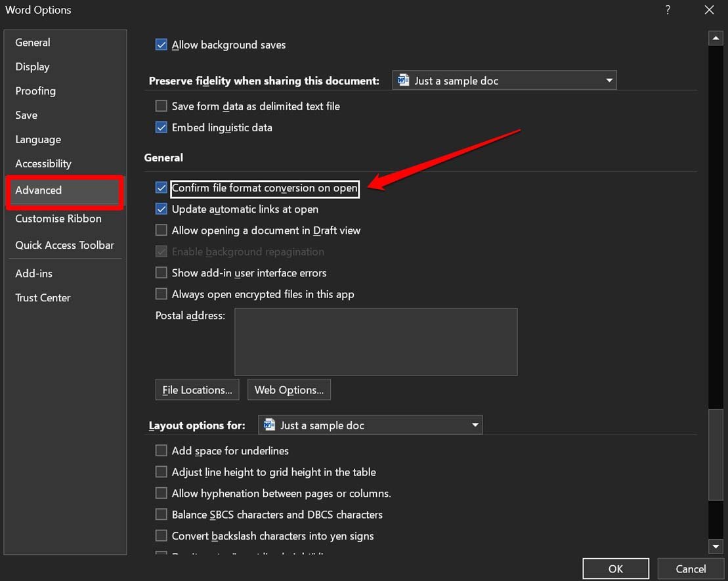Screen dimensions: 728x581
Task: Open the Trust Center category
Action: pos(65,297)
